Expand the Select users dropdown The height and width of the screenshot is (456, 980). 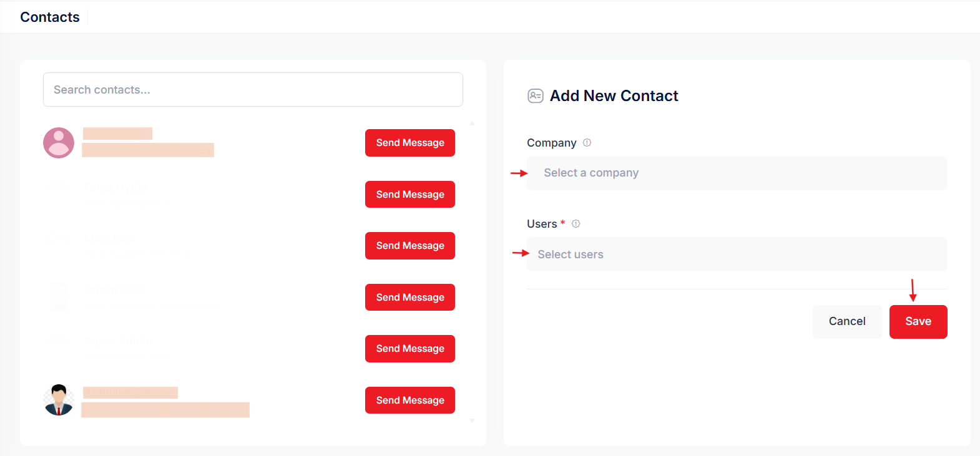click(737, 254)
